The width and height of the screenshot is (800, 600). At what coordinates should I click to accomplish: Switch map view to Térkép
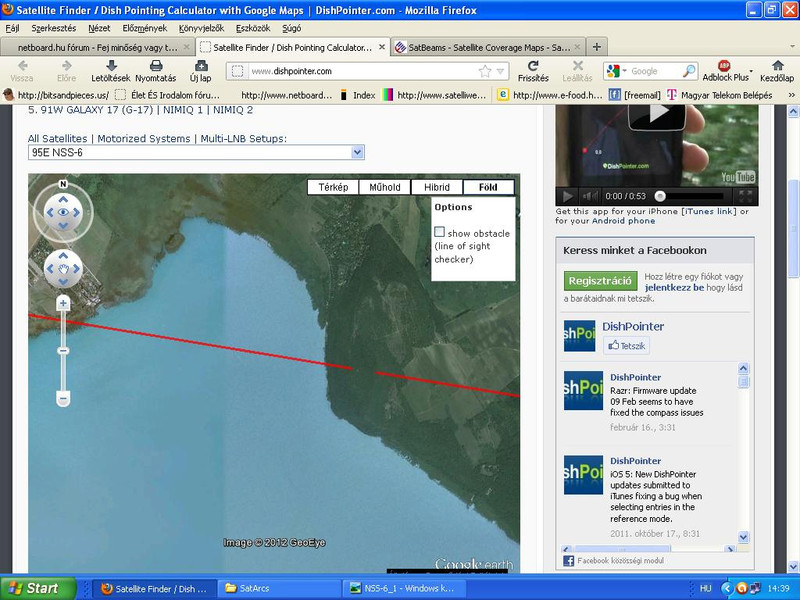click(333, 187)
